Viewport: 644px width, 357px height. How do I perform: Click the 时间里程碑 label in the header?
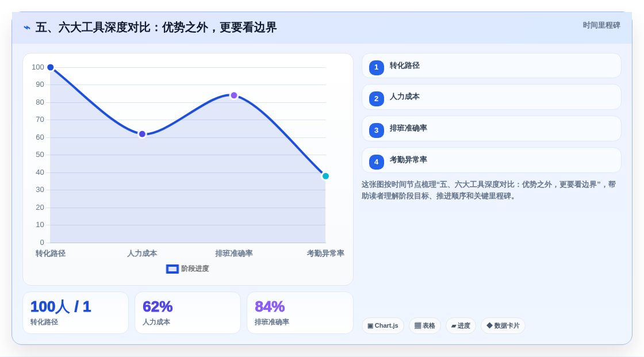(601, 25)
